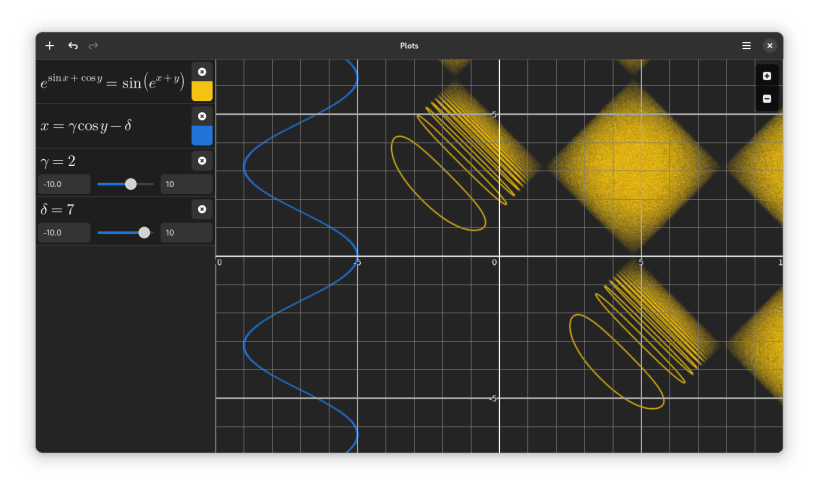Open the yellow color swatch
Screen dimensions: 819x492
point(202,91)
